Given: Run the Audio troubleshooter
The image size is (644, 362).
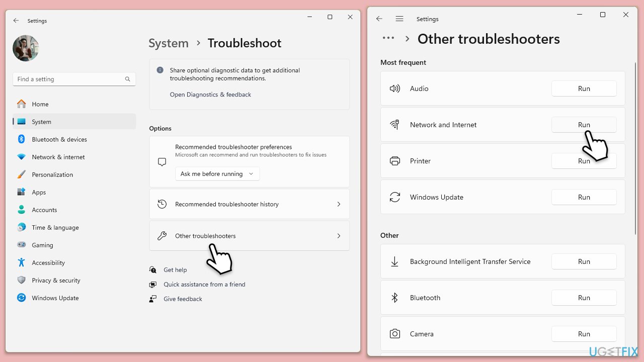Looking at the screenshot, I should point(584,88).
